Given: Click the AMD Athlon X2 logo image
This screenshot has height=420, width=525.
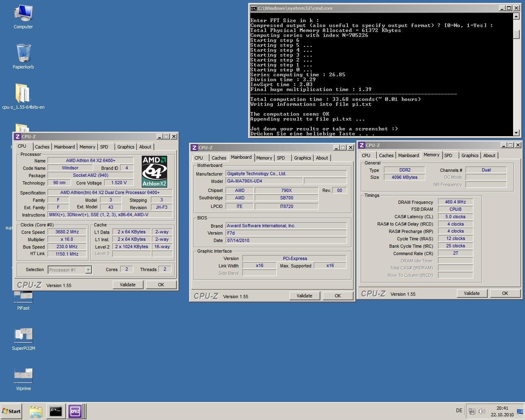Looking at the screenshot, I should [154, 171].
